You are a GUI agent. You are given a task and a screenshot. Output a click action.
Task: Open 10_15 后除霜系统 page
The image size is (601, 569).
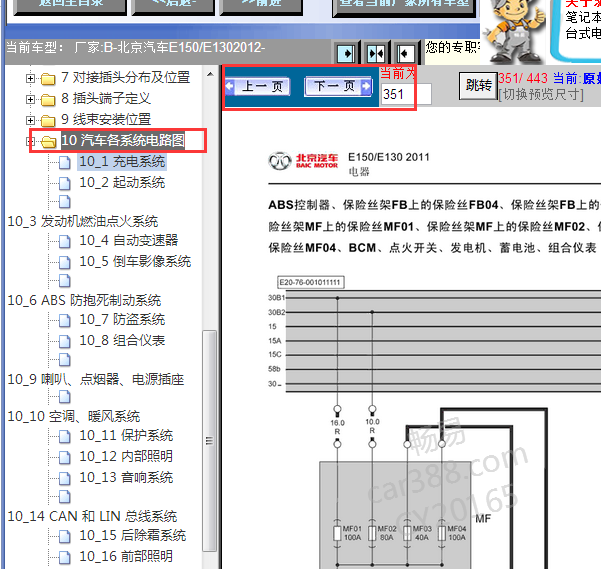(x=133, y=536)
